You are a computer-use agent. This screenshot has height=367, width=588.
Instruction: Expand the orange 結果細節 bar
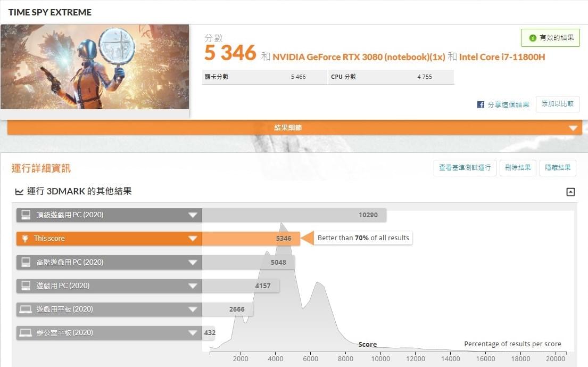tap(295, 128)
